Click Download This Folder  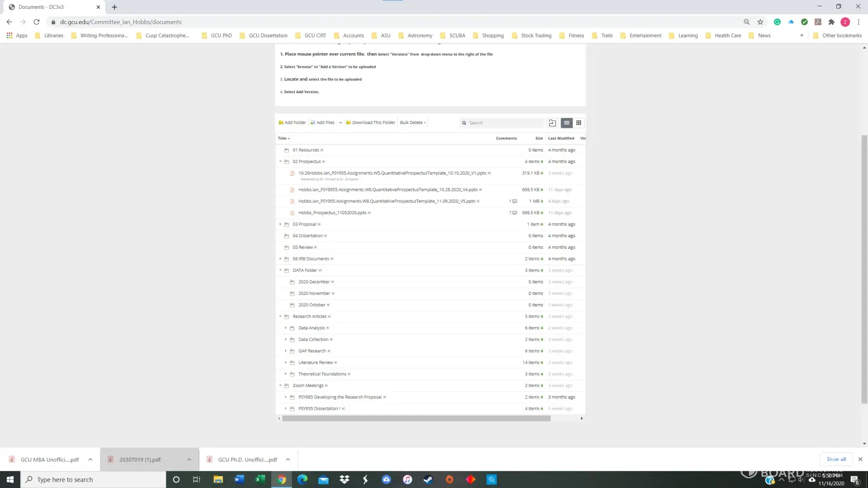[371, 122]
